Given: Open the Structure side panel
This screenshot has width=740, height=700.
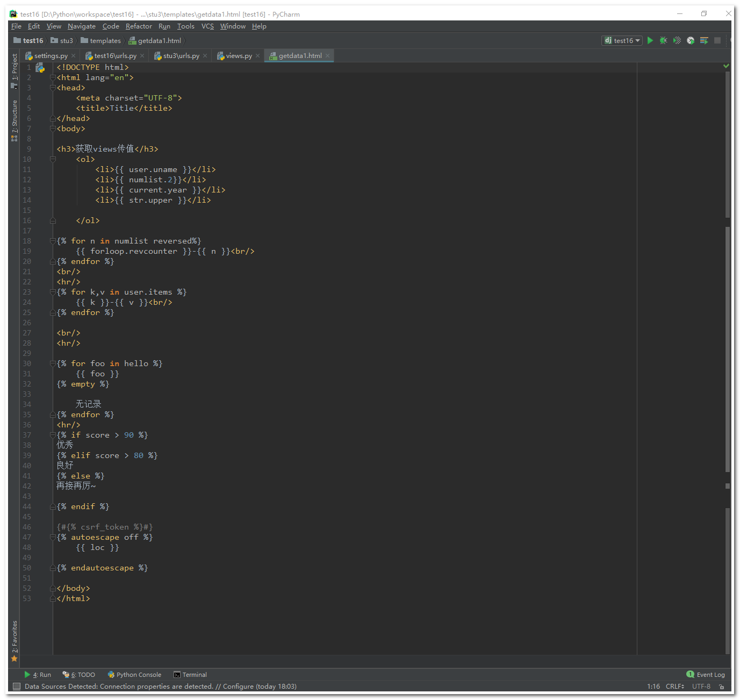Looking at the screenshot, I should coord(15,121).
